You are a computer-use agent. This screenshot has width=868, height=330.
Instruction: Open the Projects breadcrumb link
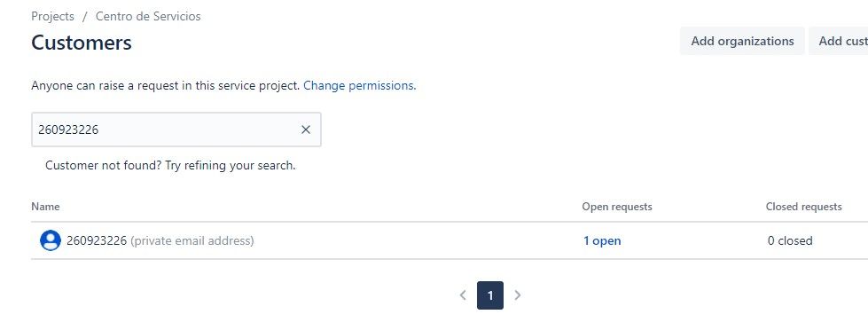coord(52,16)
